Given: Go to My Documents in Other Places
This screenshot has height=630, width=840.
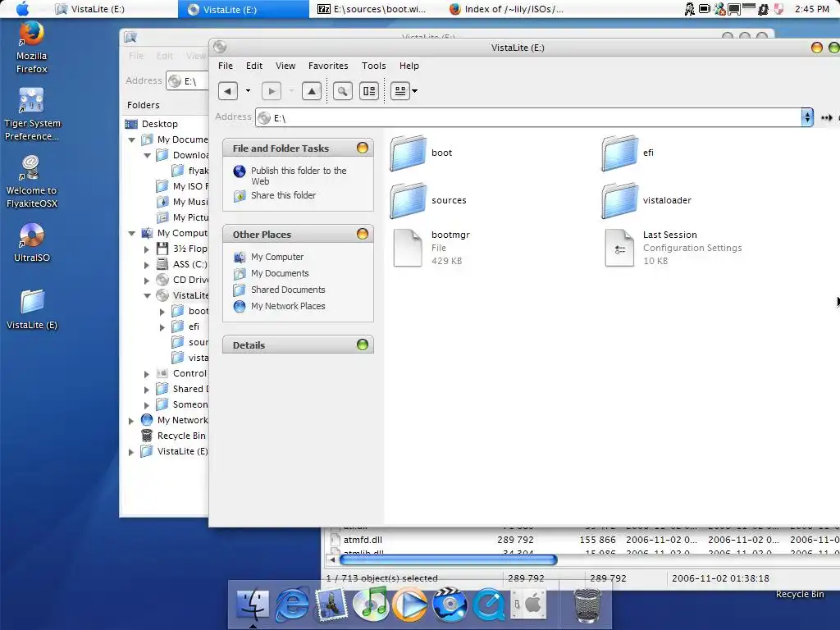Looking at the screenshot, I should click(x=280, y=273).
